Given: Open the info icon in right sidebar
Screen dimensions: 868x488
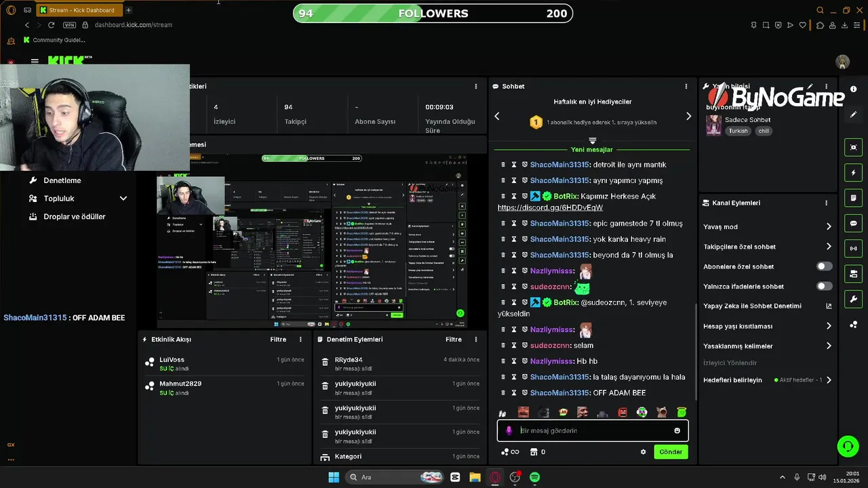Looking at the screenshot, I should (x=853, y=89).
